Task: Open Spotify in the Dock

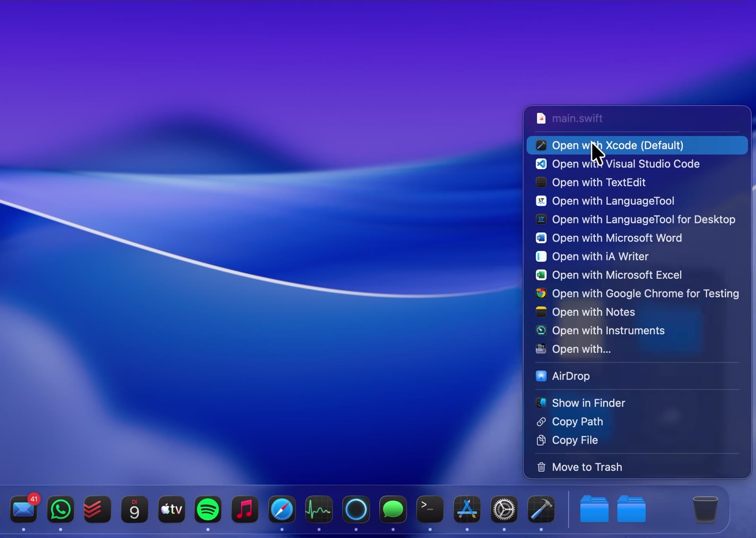Action: (x=208, y=509)
